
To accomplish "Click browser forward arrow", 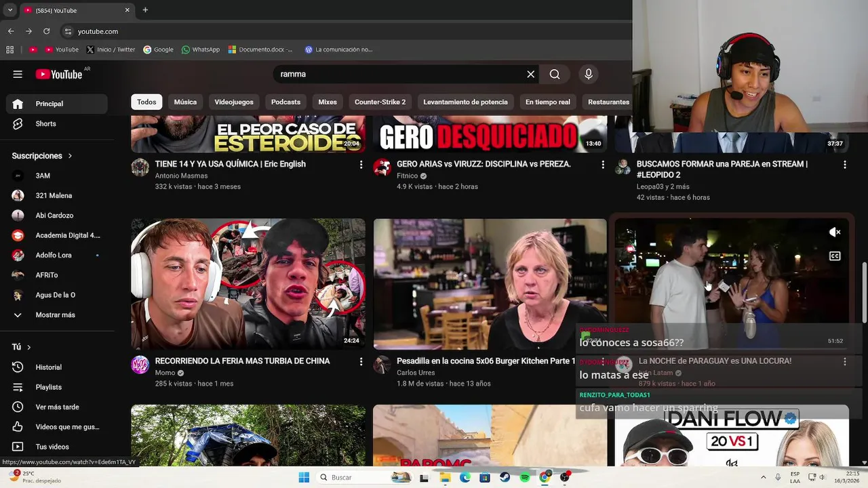I will pyautogui.click(x=28, y=31).
